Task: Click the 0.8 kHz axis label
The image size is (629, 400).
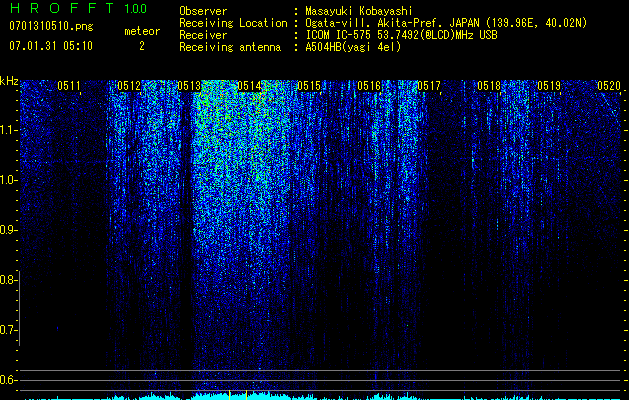Action: [x=8, y=280]
